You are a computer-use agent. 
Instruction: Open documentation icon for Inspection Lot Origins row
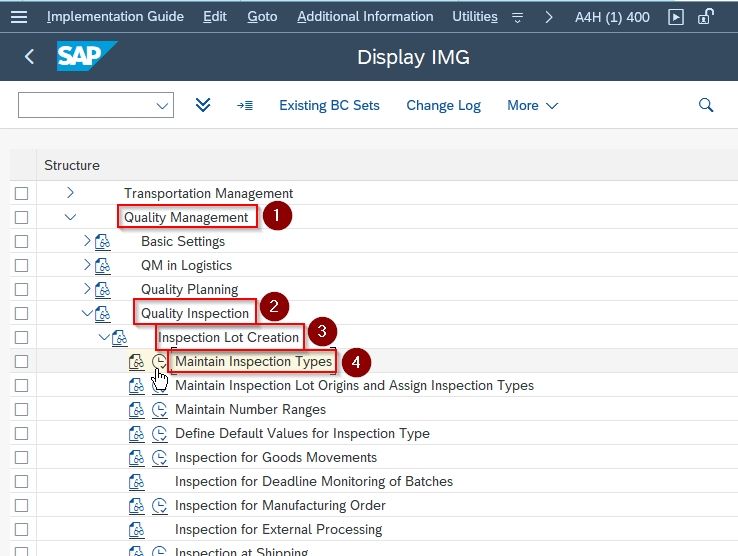(136, 386)
